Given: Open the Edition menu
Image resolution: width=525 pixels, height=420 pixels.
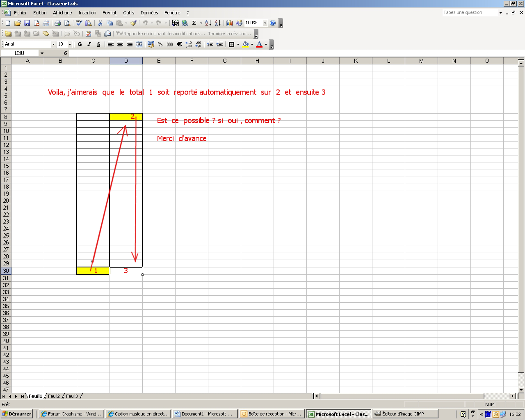Looking at the screenshot, I should pyautogui.click(x=40, y=13).
